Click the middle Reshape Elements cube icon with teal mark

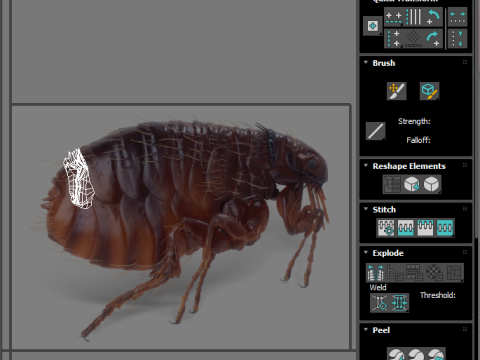coord(412,184)
